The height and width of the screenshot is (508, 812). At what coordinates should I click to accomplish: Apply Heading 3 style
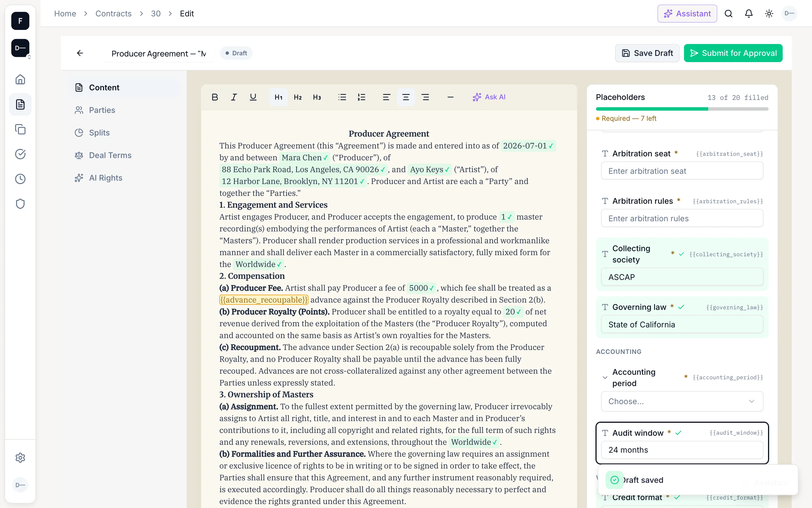tap(317, 97)
